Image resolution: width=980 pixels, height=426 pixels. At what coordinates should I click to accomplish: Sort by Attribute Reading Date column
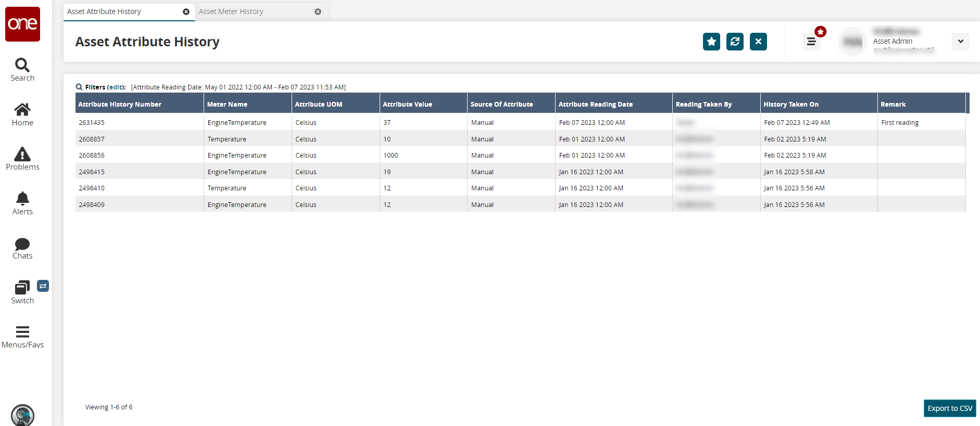pyautogui.click(x=595, y=105)
